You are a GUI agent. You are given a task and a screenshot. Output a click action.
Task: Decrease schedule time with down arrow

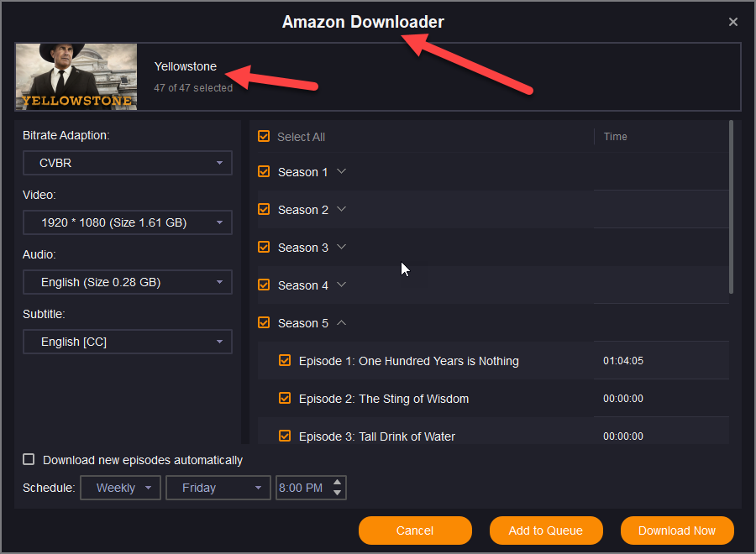tap(338, 493)
